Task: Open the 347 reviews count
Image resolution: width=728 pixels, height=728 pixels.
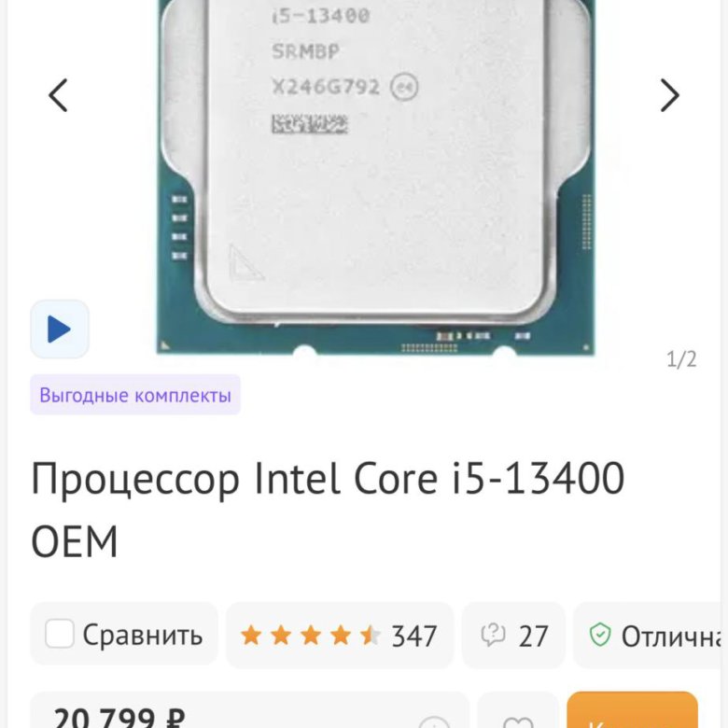Action: click(414, 637)
